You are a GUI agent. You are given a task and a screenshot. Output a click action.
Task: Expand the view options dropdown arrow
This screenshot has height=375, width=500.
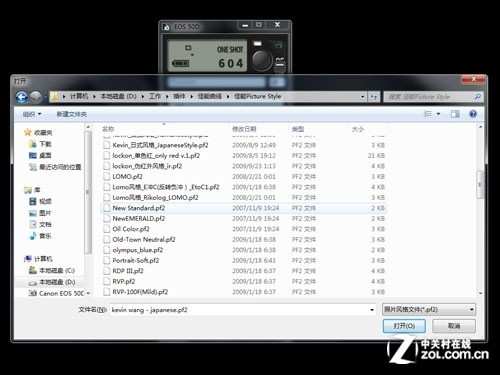pos(438,114)
